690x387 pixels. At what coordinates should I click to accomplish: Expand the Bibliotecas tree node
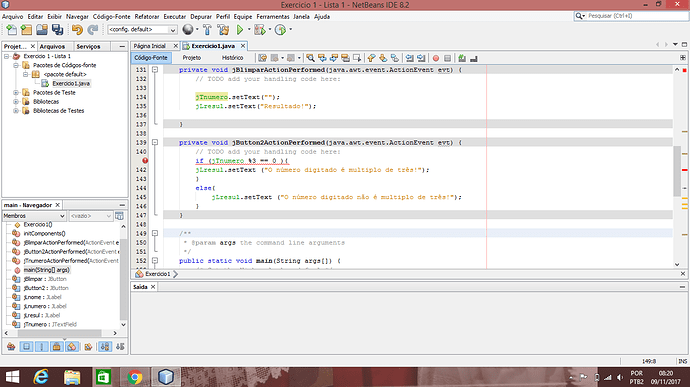pos(16,102)
